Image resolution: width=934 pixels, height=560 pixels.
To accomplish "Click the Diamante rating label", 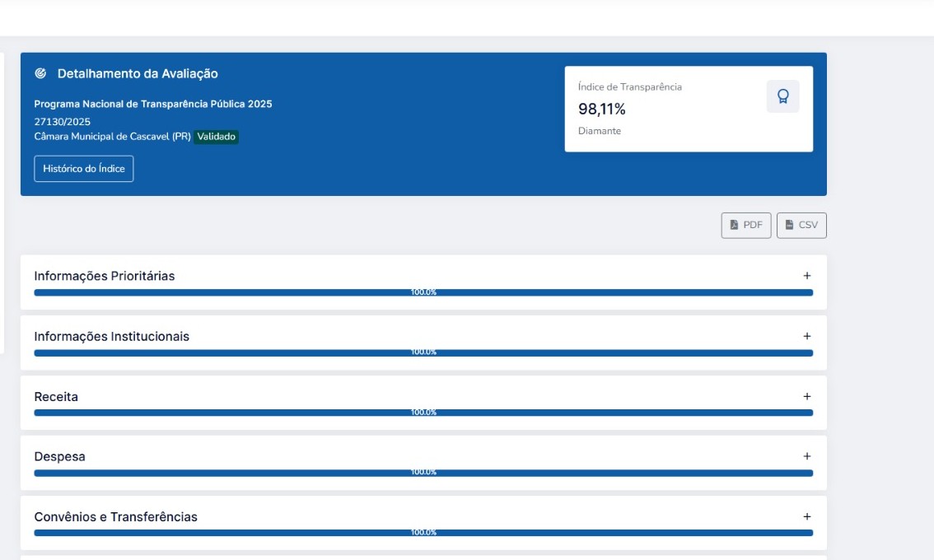I will (599, 131).
